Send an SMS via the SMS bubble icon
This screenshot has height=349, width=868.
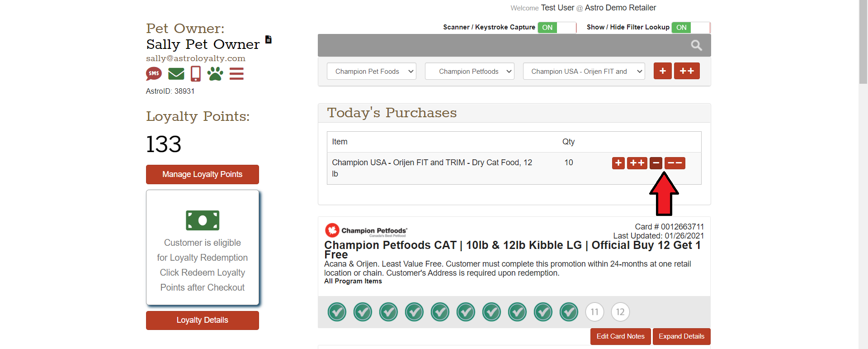click(154, 73)
